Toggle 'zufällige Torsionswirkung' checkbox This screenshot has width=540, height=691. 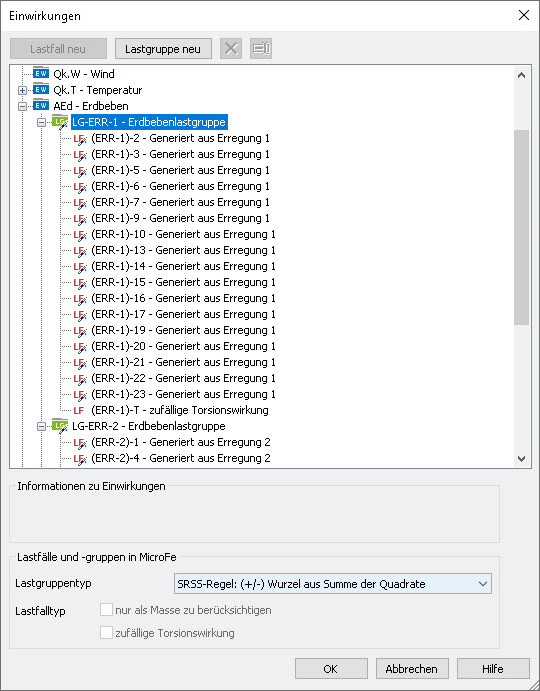[x=106, y=633]
